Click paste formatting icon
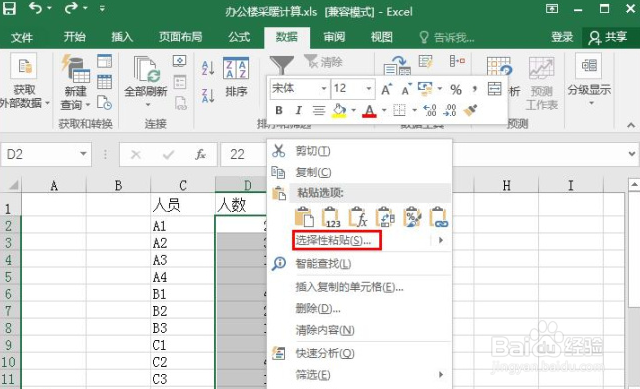The width and height of the screenshot is (640, 389). pyautogui.click(x=412, y=217)
